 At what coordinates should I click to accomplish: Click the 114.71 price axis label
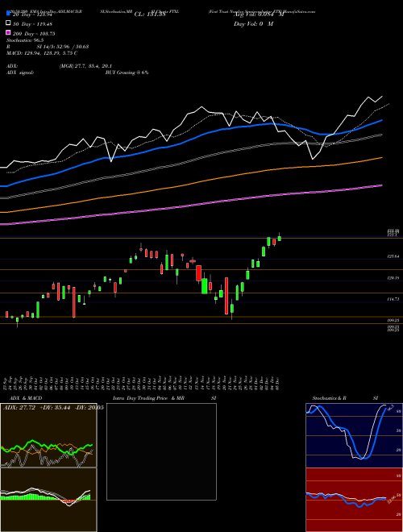point(393,299)
